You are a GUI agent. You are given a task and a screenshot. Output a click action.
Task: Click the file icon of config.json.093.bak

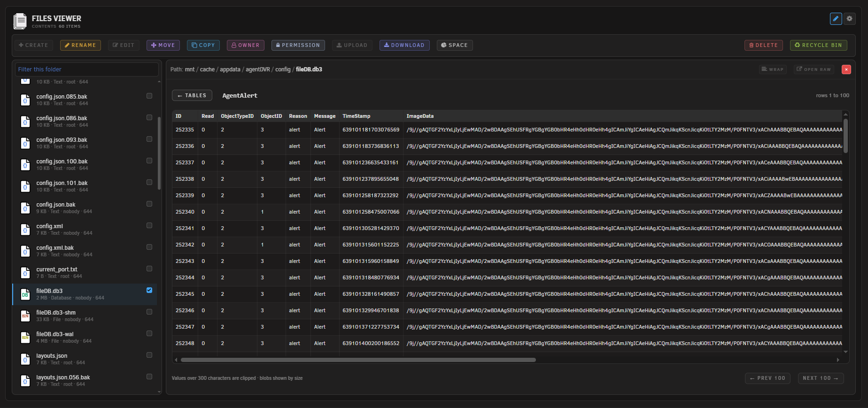click(x=25, y=143)
